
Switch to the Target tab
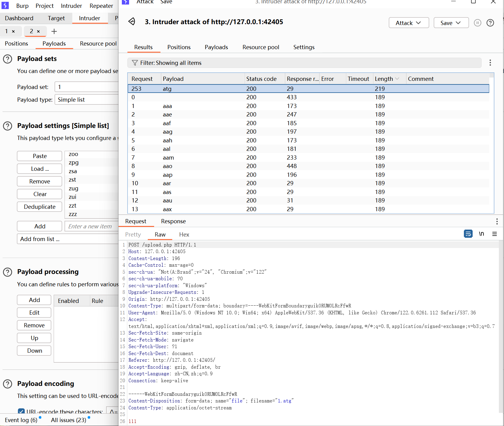tap(56, 18)
